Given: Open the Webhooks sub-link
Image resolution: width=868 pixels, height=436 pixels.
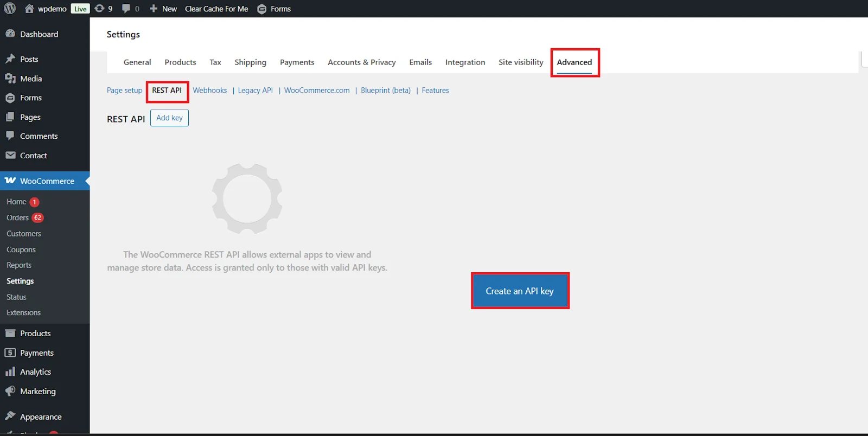Looking at the screenshot, I should 210,90.
